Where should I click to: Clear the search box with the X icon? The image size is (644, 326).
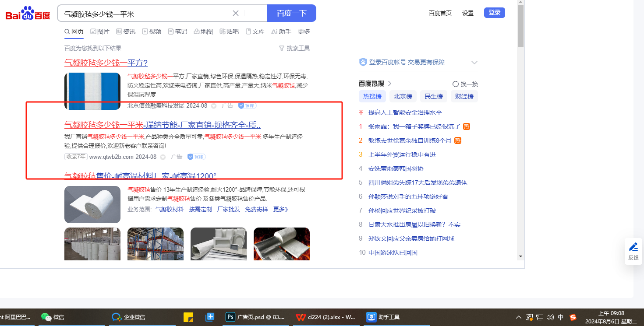point(236,13)
